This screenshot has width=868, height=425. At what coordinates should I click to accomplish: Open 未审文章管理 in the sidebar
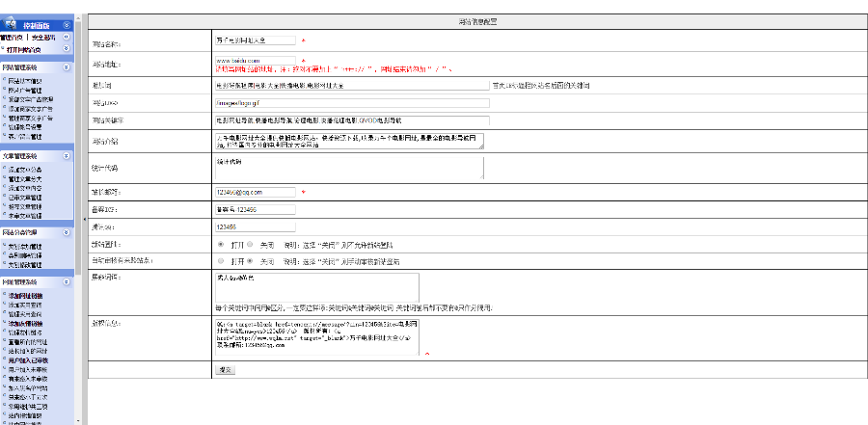[x=25, y=215]
